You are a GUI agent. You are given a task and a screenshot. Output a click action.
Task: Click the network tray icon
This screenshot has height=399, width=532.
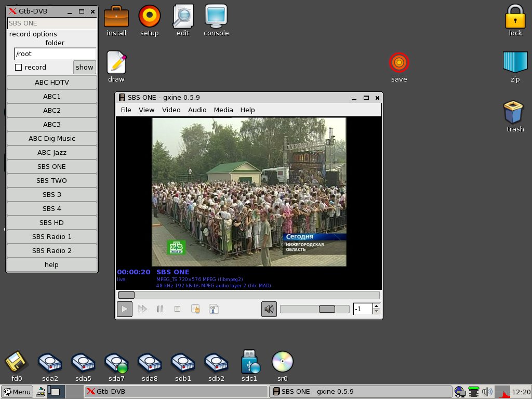(x=460, y=392)
